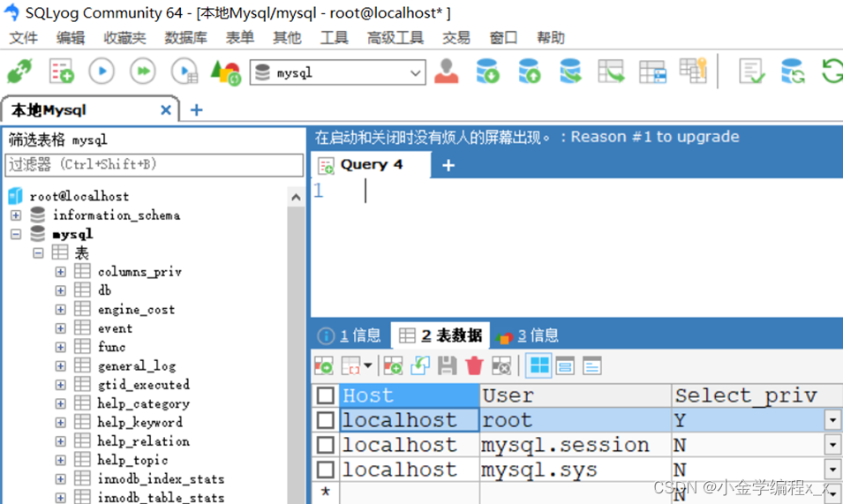
Task: Select the Query 4 tab
Action: 371,164
